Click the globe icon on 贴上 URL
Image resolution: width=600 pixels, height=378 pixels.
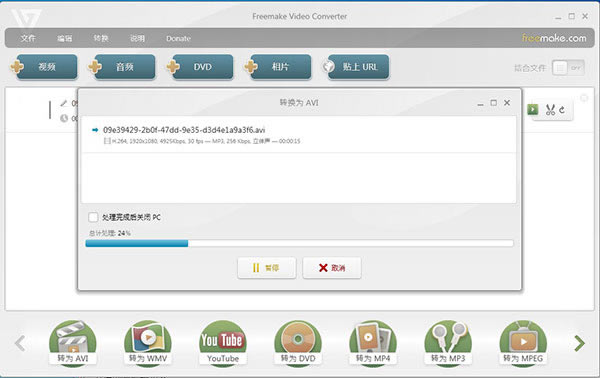point(328,67)
